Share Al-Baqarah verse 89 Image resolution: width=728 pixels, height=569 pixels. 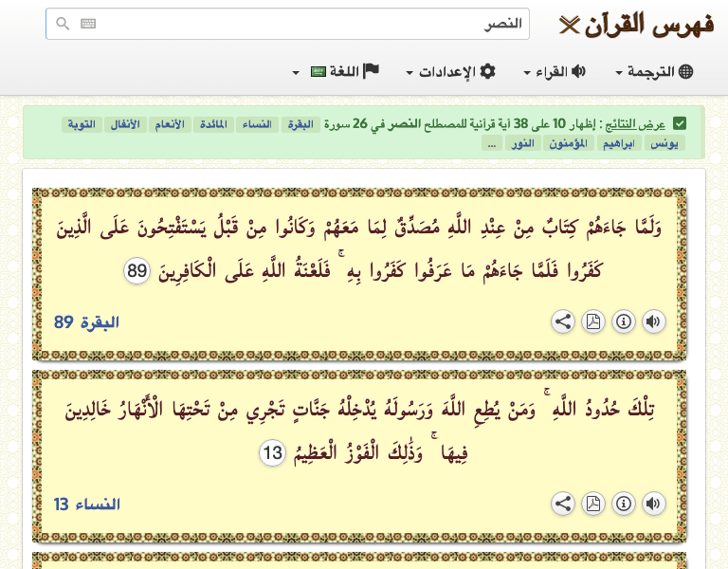point(563,321)
